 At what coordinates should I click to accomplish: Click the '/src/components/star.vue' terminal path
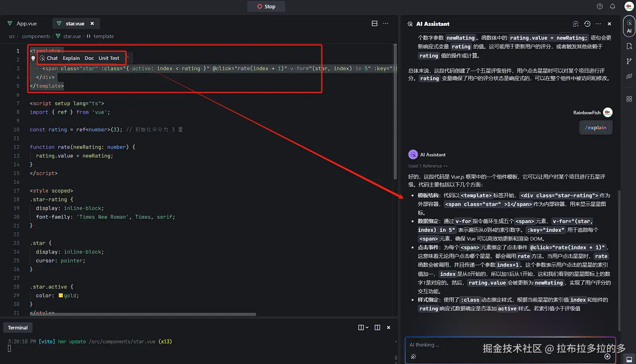tap(122, 341)
